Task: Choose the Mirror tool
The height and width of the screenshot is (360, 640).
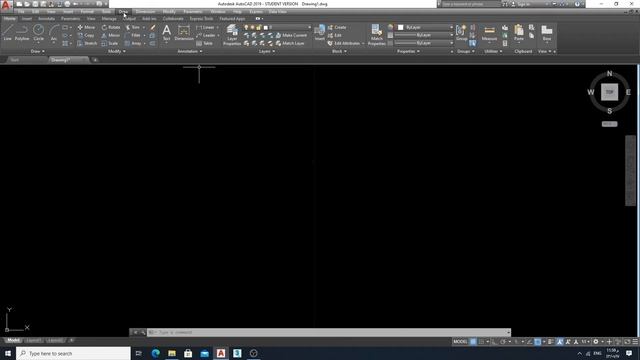Action: coord(111,36)
